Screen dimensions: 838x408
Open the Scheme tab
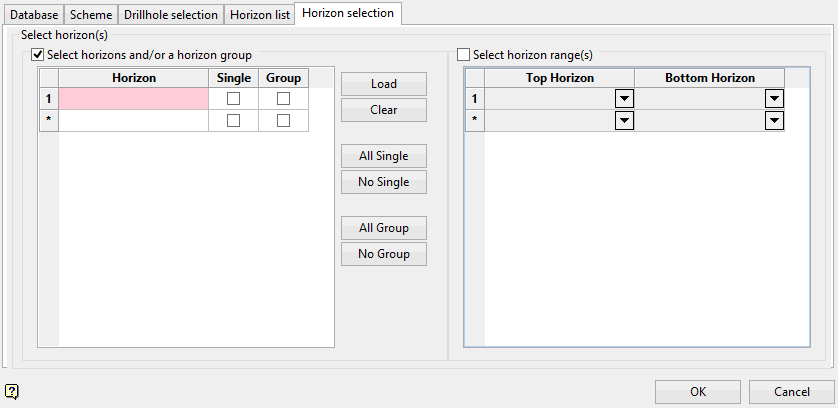[91, 15]
